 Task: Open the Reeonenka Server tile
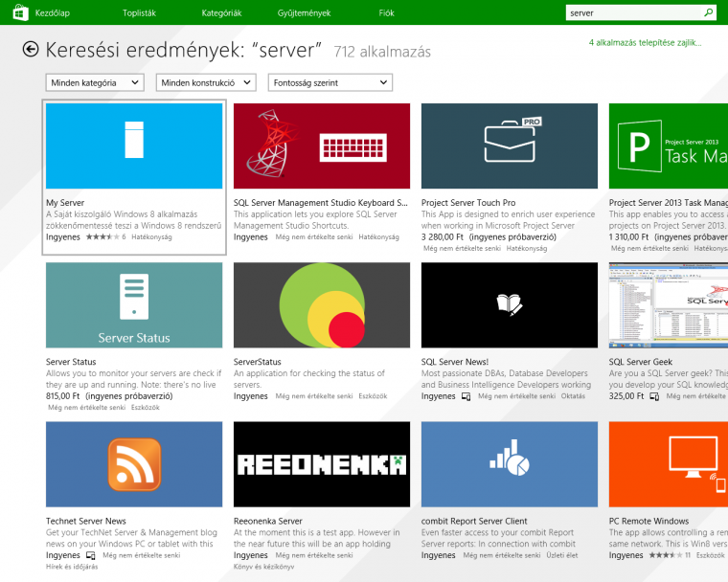point(322,464)
